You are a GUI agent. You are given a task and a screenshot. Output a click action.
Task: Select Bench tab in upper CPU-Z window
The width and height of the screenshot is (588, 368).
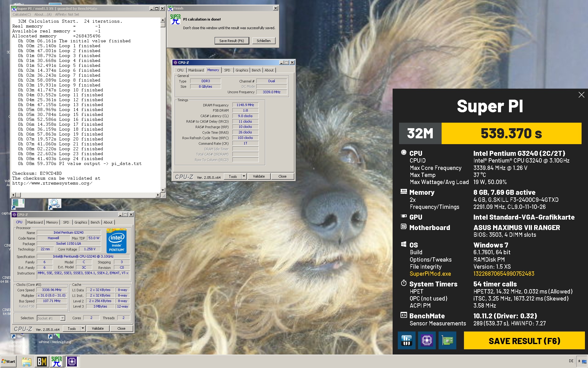(256, 70)
